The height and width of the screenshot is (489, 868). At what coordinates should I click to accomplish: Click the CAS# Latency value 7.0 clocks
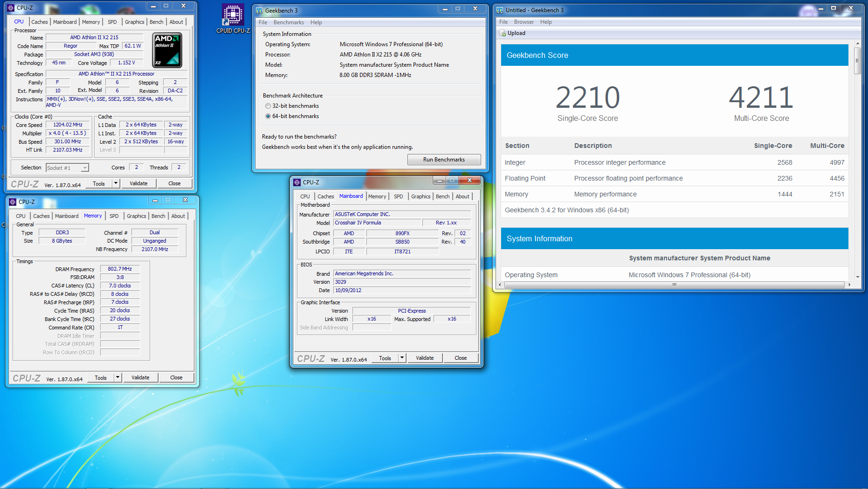coord(120,286)
